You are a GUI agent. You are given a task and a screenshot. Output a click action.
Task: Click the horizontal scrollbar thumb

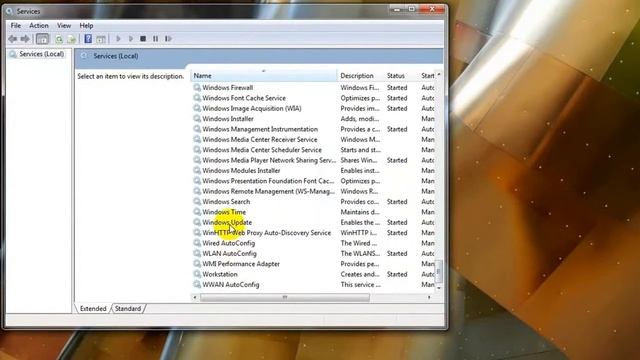click(x=285, y=298)
